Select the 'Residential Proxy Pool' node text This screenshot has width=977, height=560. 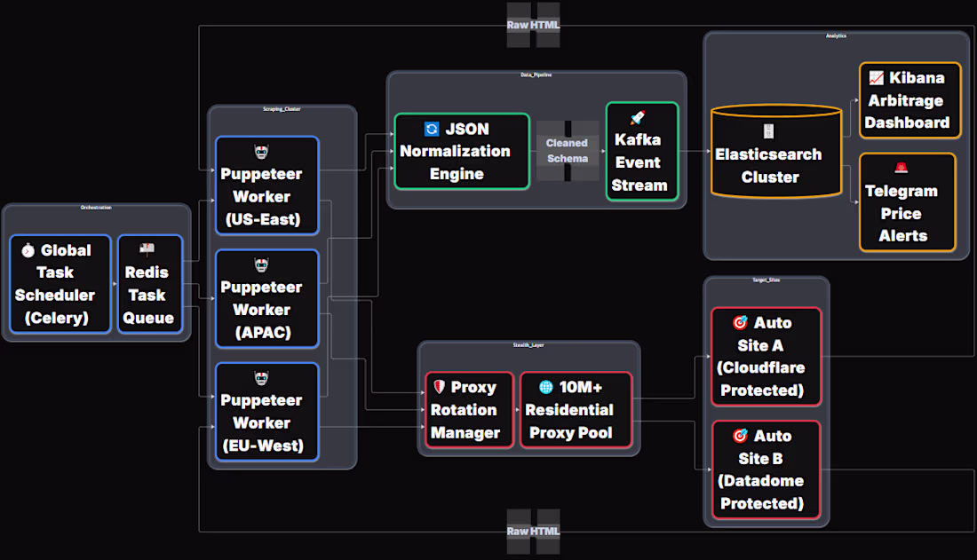(569, 421)
